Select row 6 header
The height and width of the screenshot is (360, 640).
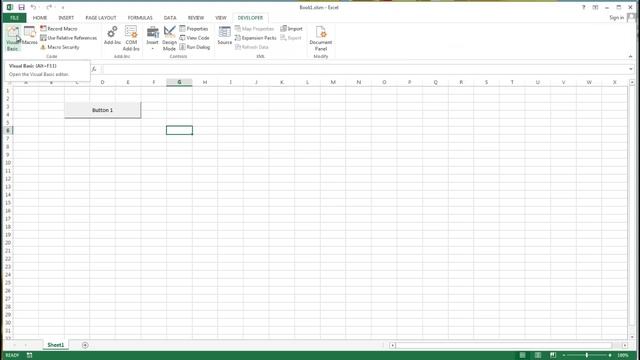pyautogui.click(x=8, y=131)
